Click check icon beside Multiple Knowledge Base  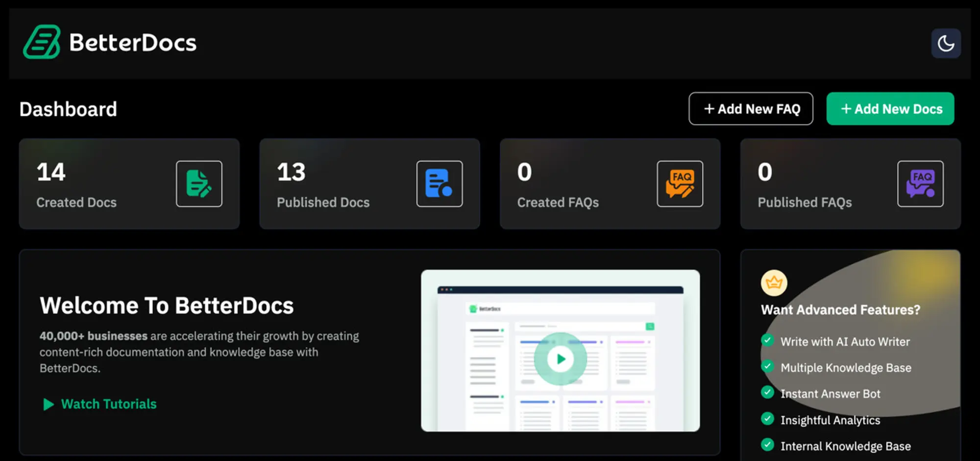tap(767, 366)
